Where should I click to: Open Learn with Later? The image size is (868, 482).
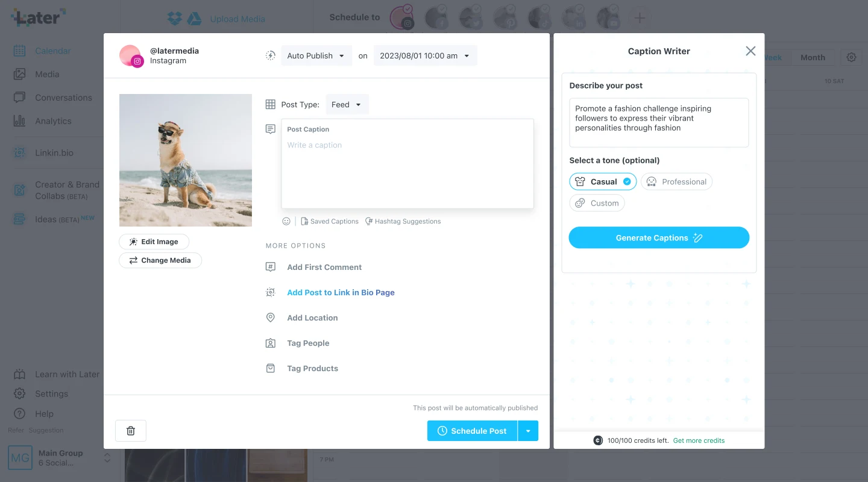tap(56, 374)
